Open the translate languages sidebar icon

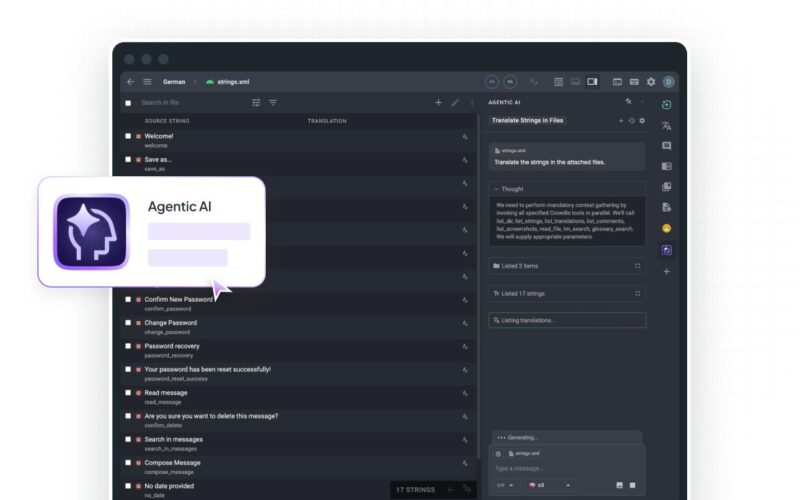tap(666, 126)
